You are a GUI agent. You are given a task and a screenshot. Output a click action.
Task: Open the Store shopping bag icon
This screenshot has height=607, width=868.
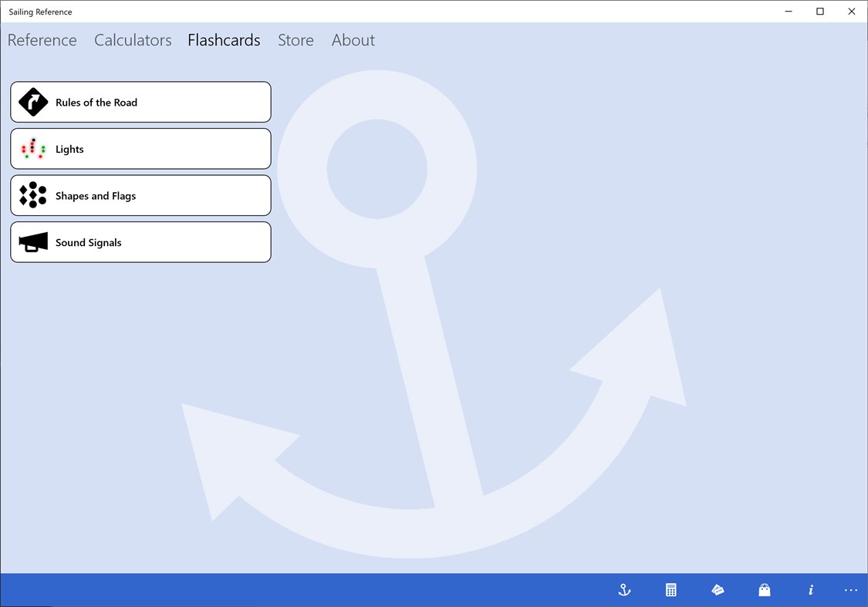(x=764, y=589)
